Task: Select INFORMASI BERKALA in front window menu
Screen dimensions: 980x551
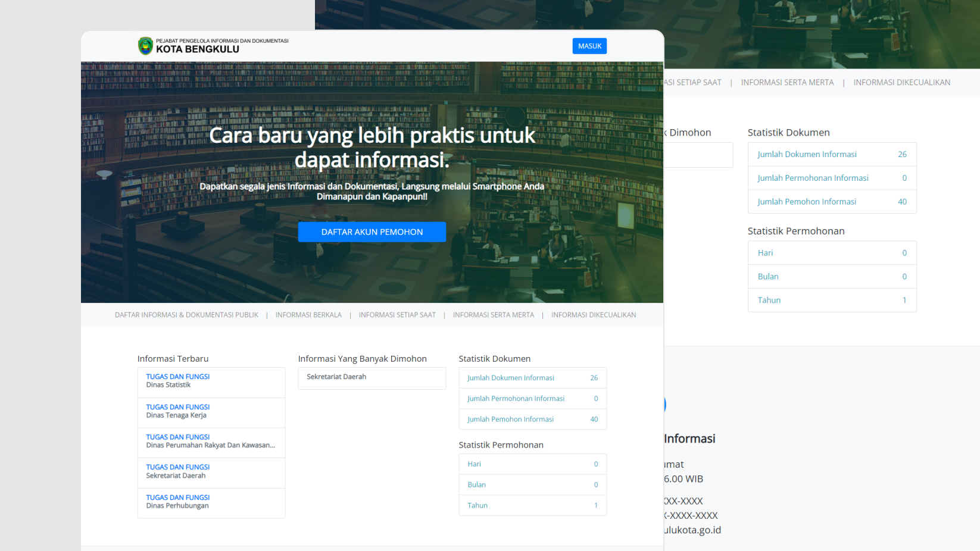Action: [x=308, y=315]
